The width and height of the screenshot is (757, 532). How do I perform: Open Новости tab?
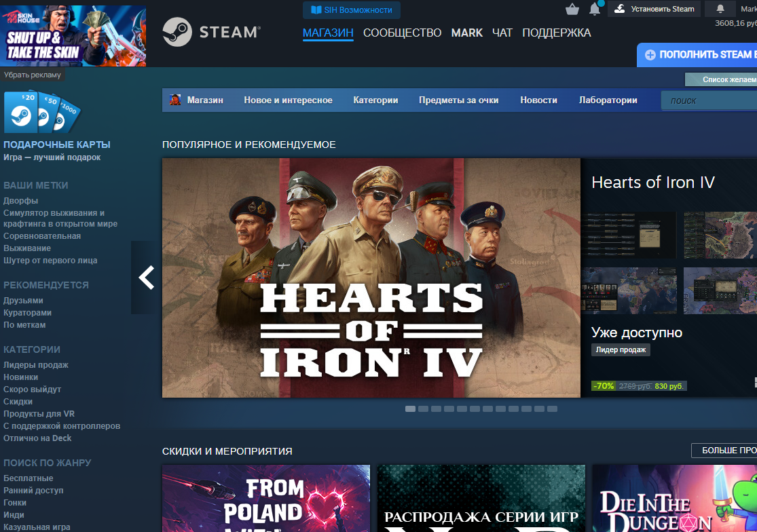coord(539,100)
